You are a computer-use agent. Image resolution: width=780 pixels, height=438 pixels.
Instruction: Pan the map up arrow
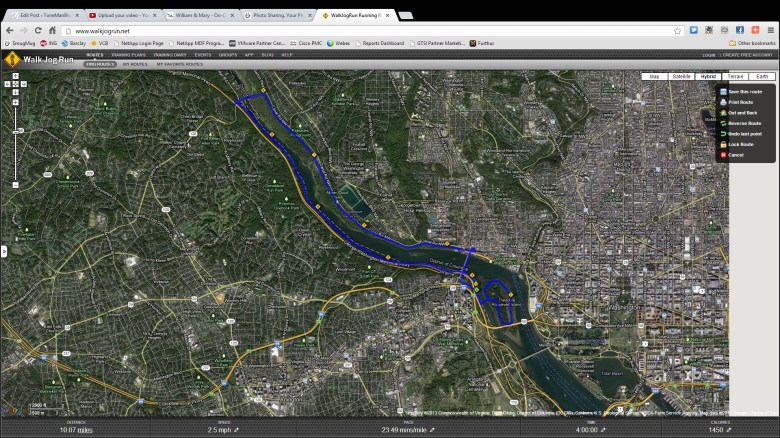15,76
